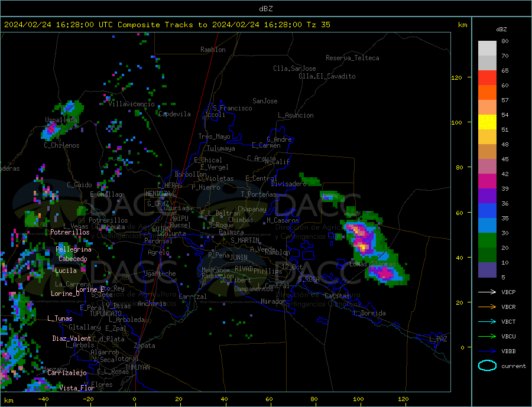The height and width of the screenshot is (407, 532).
Task: Click the JUNIN label on the map
Action: click(239, 258)
